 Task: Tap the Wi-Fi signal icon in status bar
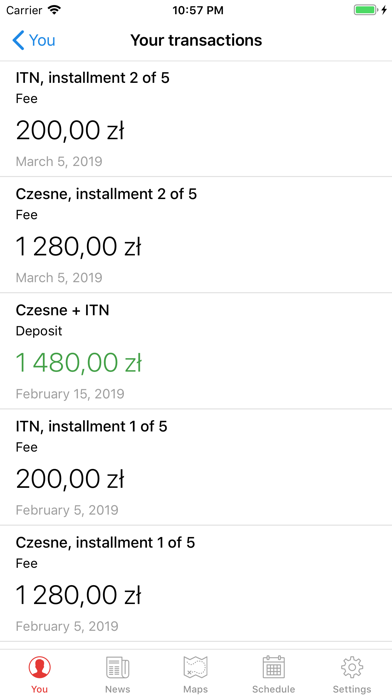click(55, 10)
